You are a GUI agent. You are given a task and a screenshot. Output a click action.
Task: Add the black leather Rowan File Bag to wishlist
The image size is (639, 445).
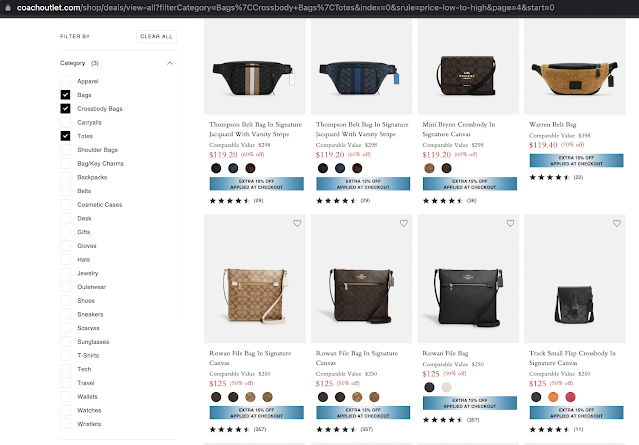510,223
